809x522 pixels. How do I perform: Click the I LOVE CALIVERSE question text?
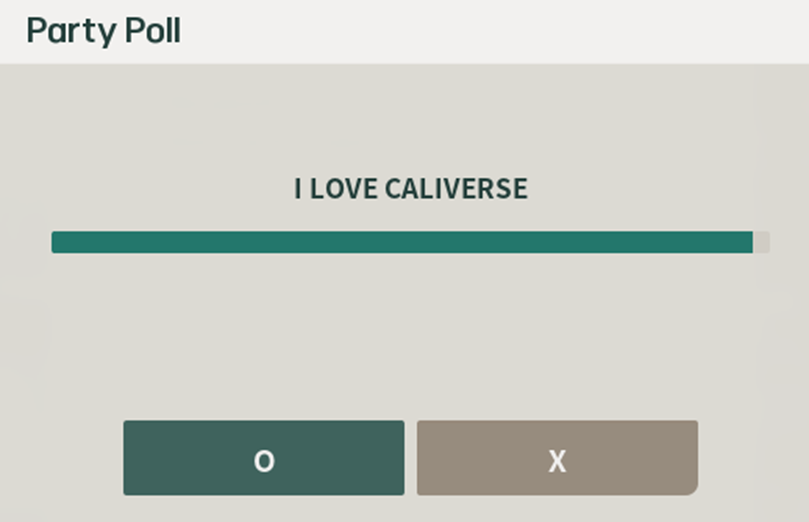410,189
